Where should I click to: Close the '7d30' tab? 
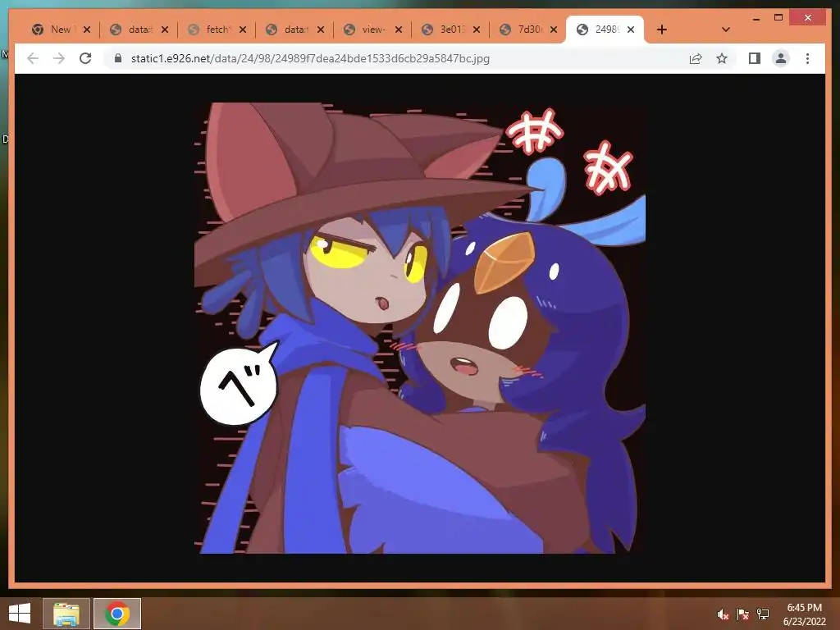pyautogui.click(x=554, y=30)
